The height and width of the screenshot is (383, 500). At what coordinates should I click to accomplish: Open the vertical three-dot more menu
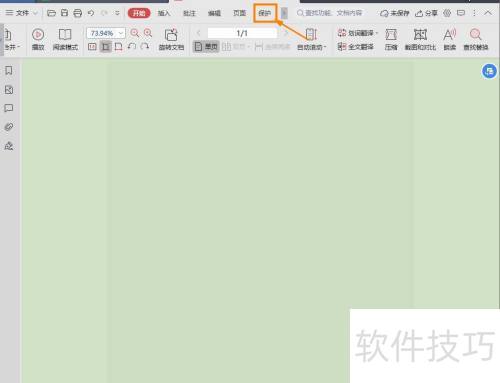[x=474, y=13]
